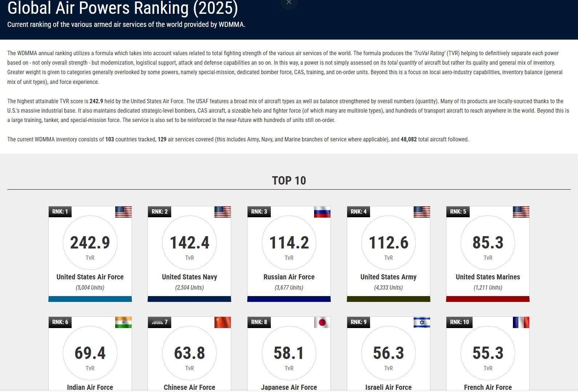Image resolution: width=578 pixels, height=392 pixels.
Task: Click the (2,504 Units) text
Action: click(x=189, y=288)
